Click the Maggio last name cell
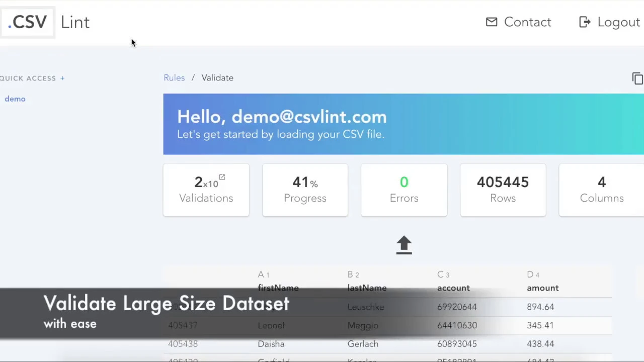The width and height of the screenshot is (644, 362). (x=362, y=325)
